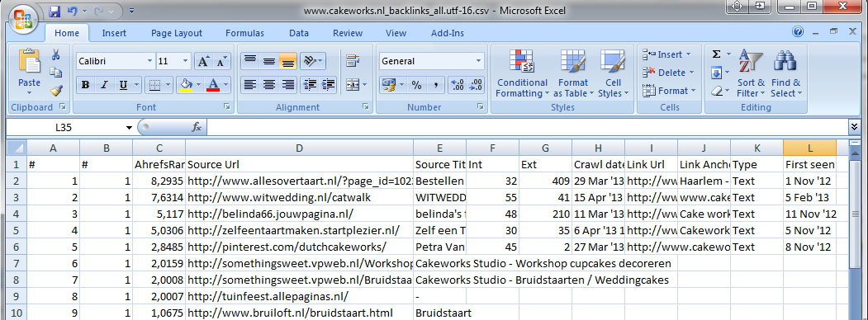This screenshot has width=868, height=320.
Task: Click the Select All corner triangle
Action: pyautogui.click(x=17, y=148)
